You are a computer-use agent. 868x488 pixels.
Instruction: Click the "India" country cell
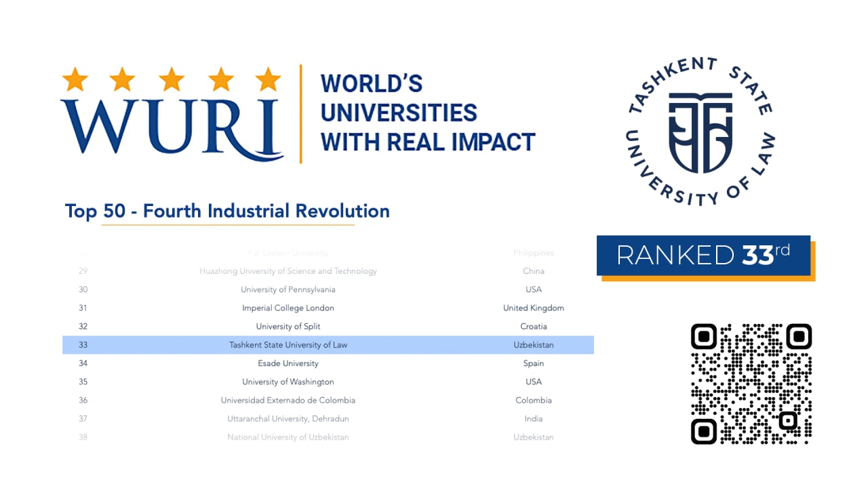click(534, 419)
